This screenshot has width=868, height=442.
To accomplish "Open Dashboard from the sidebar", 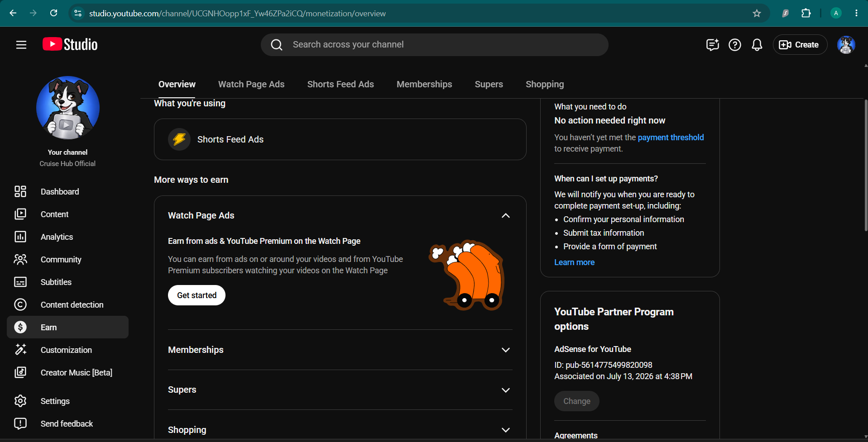I will [67, 191].
